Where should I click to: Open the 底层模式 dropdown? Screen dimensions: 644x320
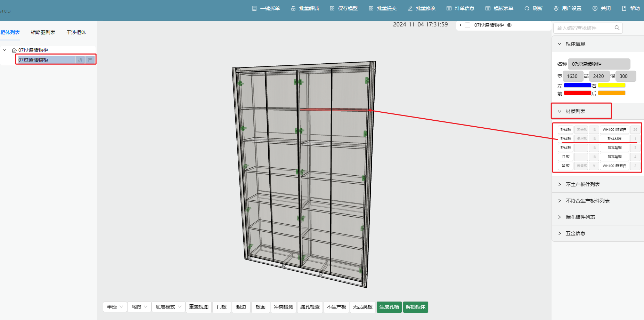(x=169, y=307)
